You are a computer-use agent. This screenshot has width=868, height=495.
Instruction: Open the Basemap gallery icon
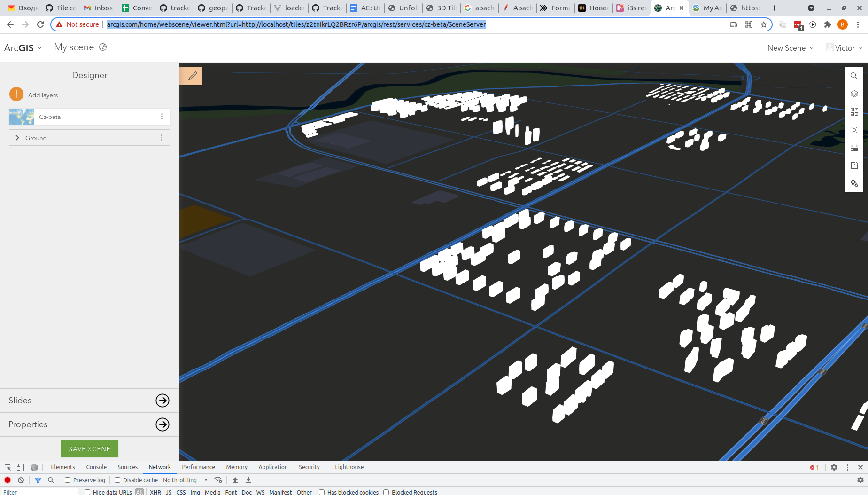point(854,112)
